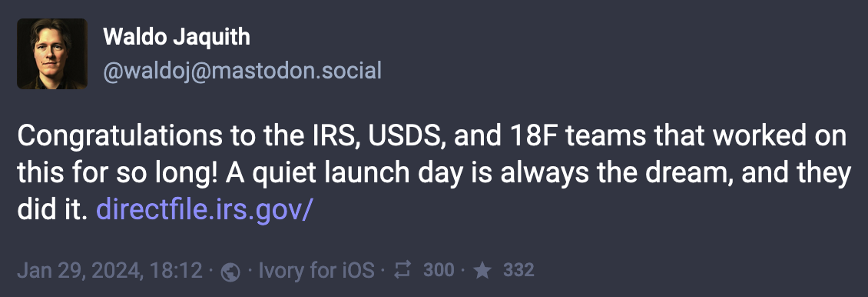
Task: View the 300 boosts count
Action: 439,270
